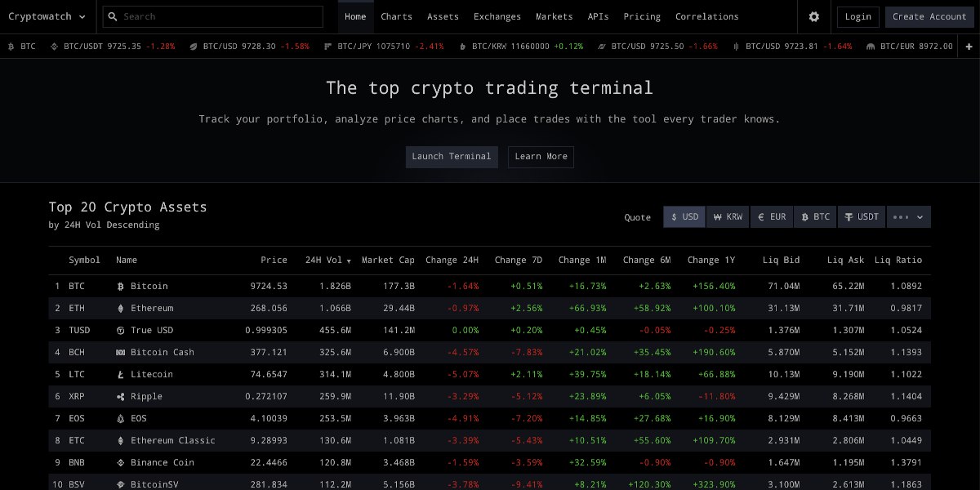Open the Exchanges tab

click(497, 16)
